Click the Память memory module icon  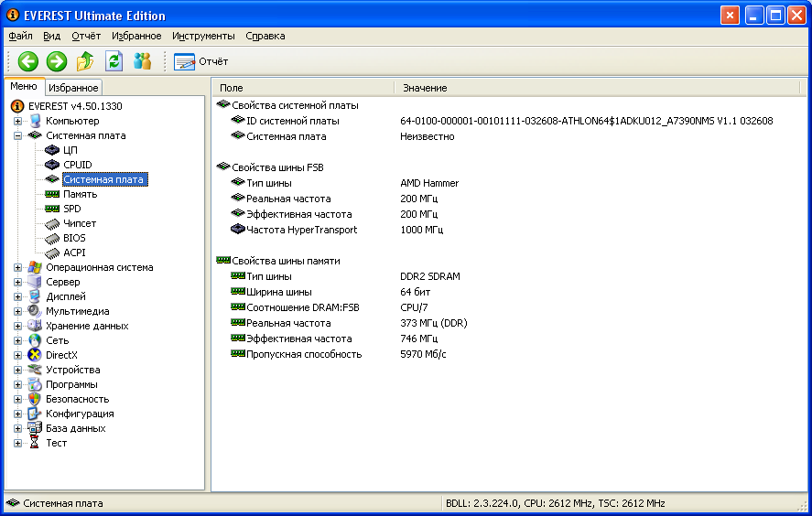(52, 194)
